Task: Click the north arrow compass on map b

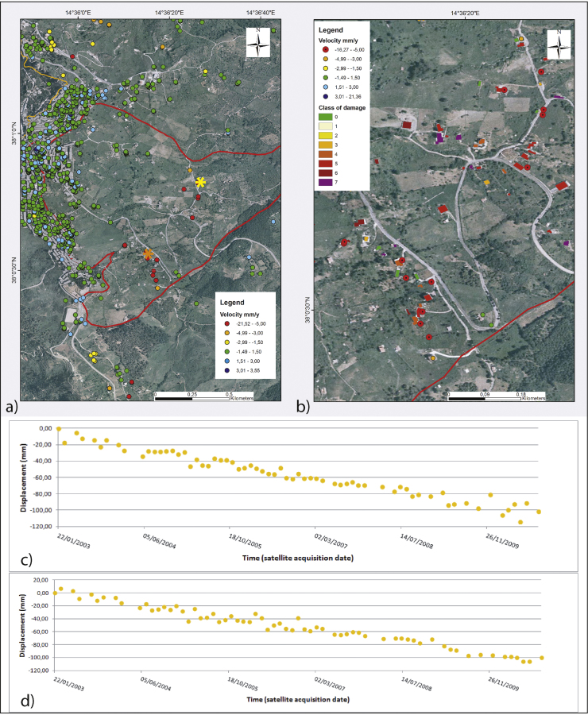Action: pos(559,44)
